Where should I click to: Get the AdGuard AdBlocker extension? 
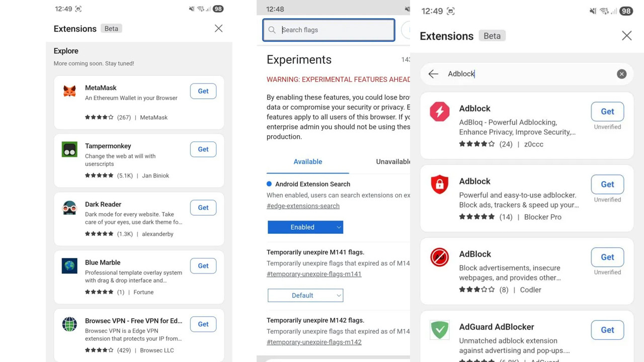point(607,330)
